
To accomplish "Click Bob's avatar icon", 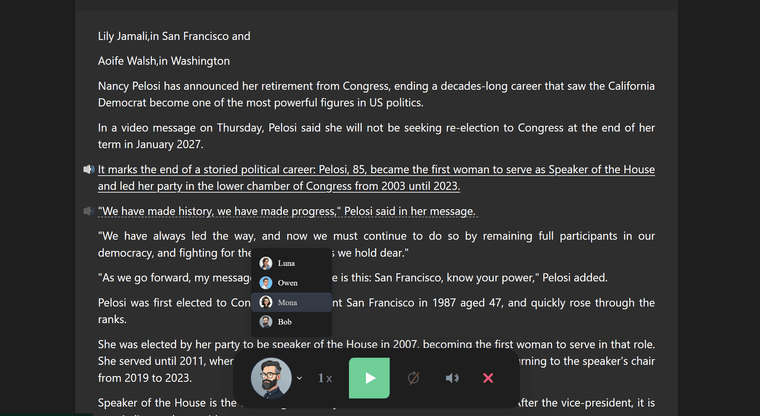I will pos(266,322).
